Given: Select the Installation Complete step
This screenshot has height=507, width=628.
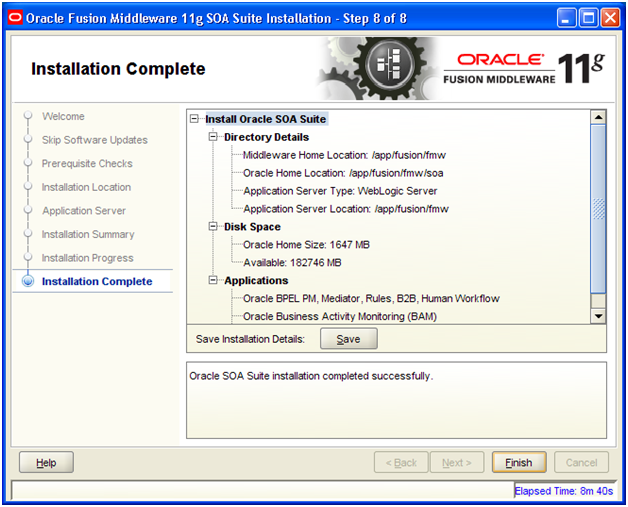Looking at the screenshot, I should (x=97, y=281).
